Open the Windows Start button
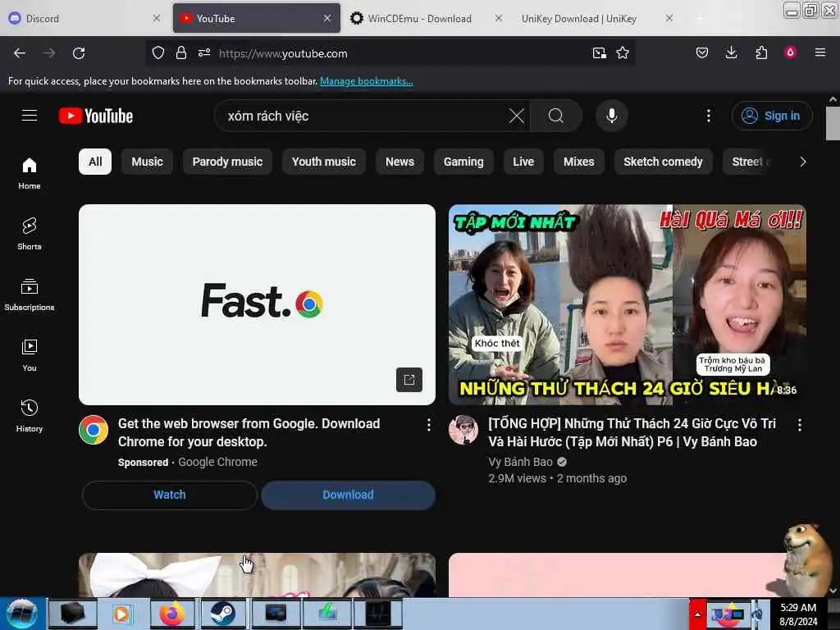Image resolution: width=840 pixels, height=630 pixels. (21, 614)
